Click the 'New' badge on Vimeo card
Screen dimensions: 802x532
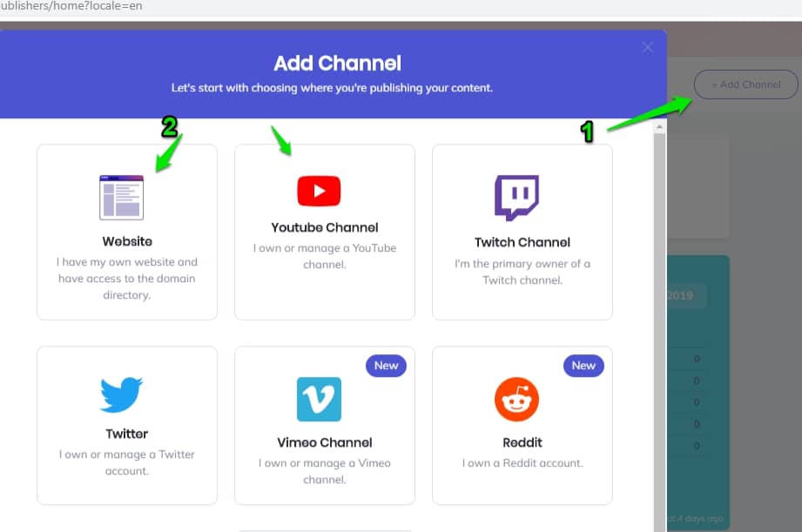point(386,366)
